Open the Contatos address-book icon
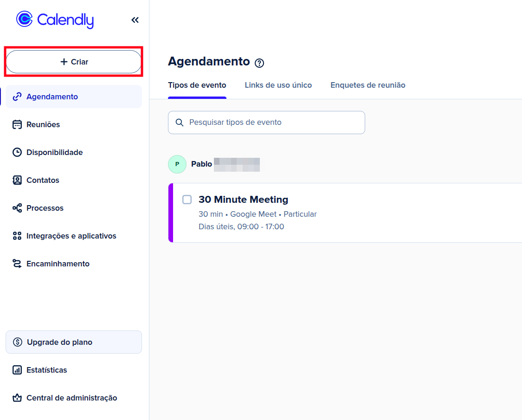The width and height of the screenshot is (522, 420). (x=17, y=180)
